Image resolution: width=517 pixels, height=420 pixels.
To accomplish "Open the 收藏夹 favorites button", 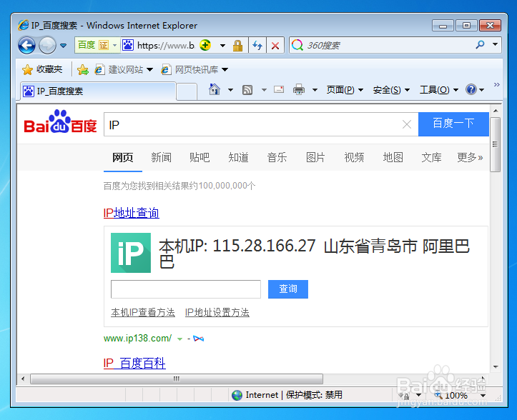I will (x=42, y=69).
